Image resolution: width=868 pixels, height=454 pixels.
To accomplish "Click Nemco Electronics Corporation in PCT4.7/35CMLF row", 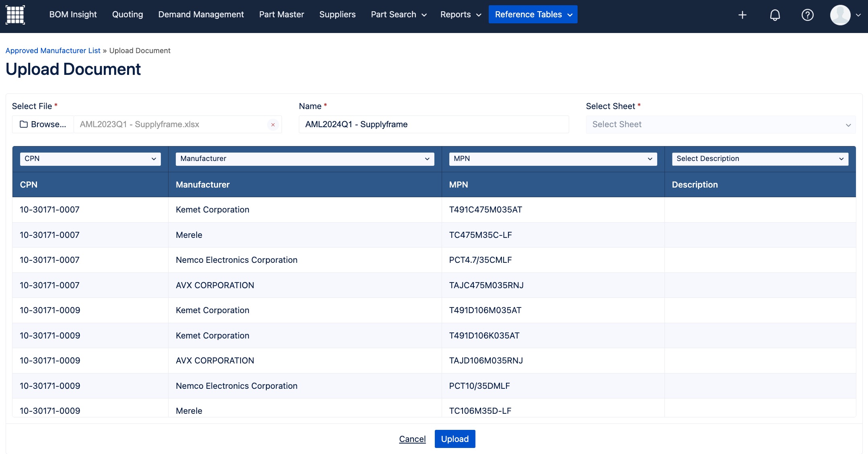I will [237, 260].
